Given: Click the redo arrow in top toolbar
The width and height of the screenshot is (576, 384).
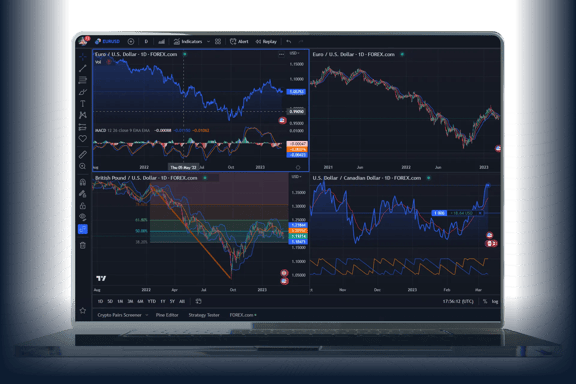Looking at the screenshot, I should point(301,42).
